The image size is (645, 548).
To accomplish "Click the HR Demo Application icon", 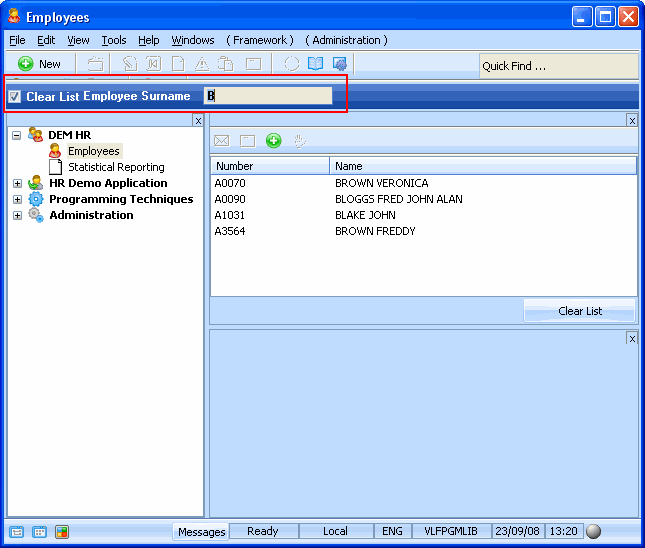I will coord(36,183).
